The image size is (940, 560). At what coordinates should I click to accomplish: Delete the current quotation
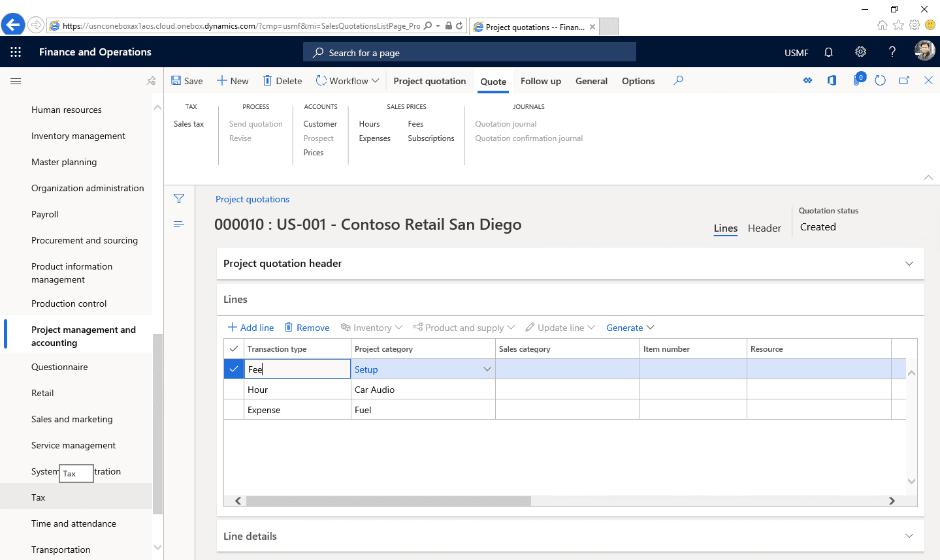tap(282, 81)
